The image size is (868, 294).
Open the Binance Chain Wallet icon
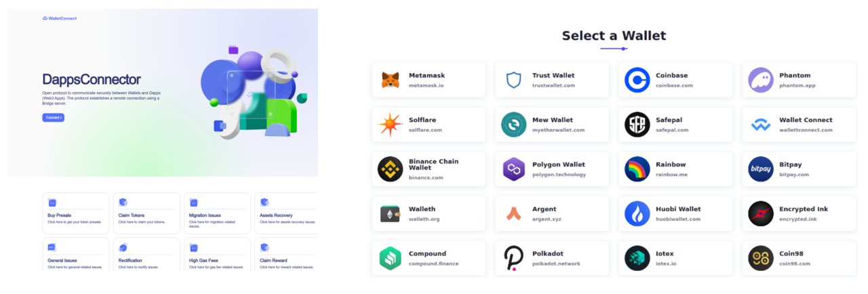pyautogui.click(x=390, y=169)
